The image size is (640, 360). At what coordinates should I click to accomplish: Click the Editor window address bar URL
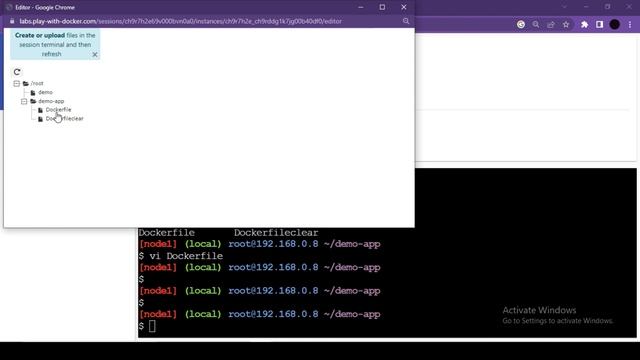180,21
